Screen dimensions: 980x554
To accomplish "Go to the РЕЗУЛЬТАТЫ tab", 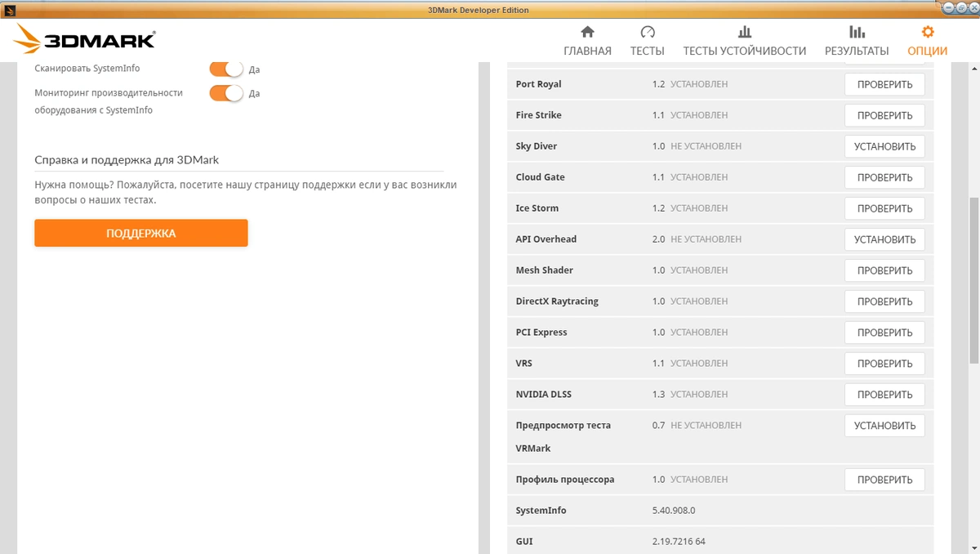I will 857,51.
